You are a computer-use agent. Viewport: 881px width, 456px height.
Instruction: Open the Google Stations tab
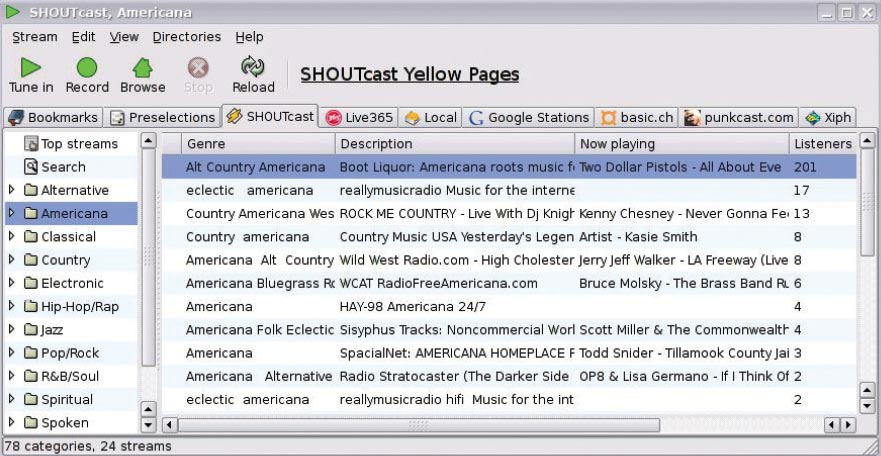click(x=528, y=117)
